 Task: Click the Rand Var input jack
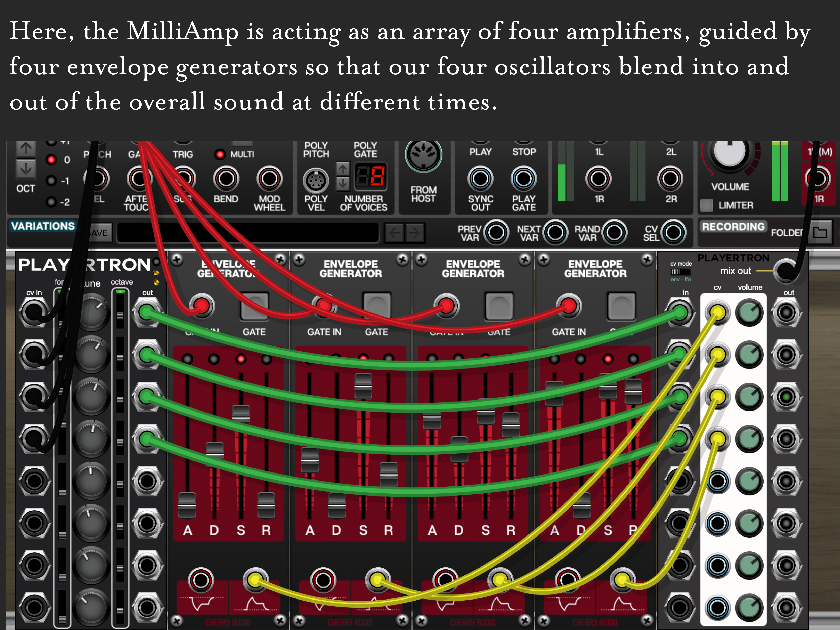point(614,232)
